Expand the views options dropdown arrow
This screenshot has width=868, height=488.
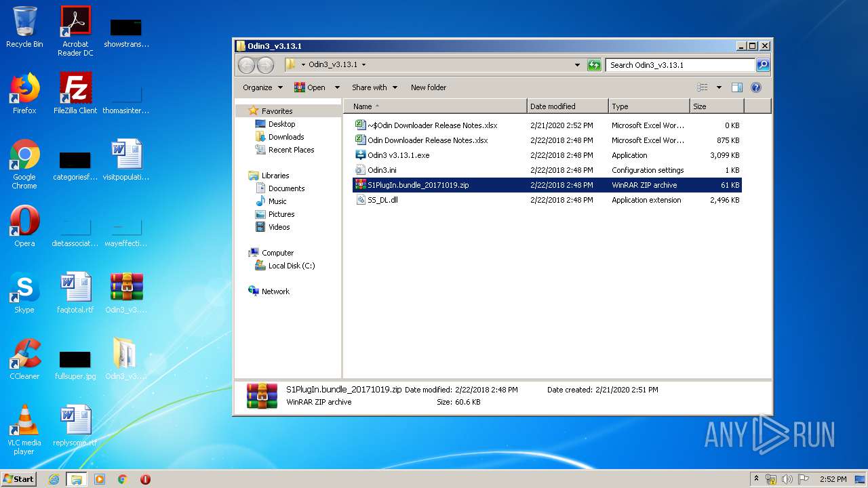[719, 87]
